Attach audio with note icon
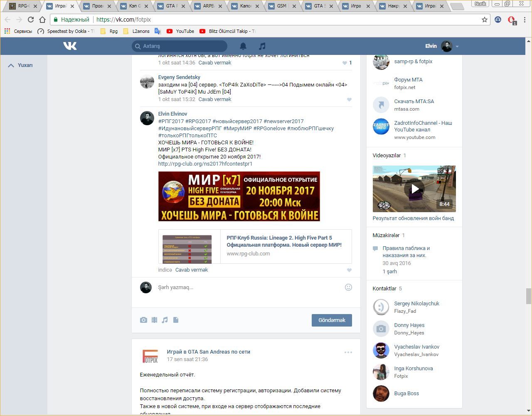This screenshot has width=532, height=416. tap(165, 320)
